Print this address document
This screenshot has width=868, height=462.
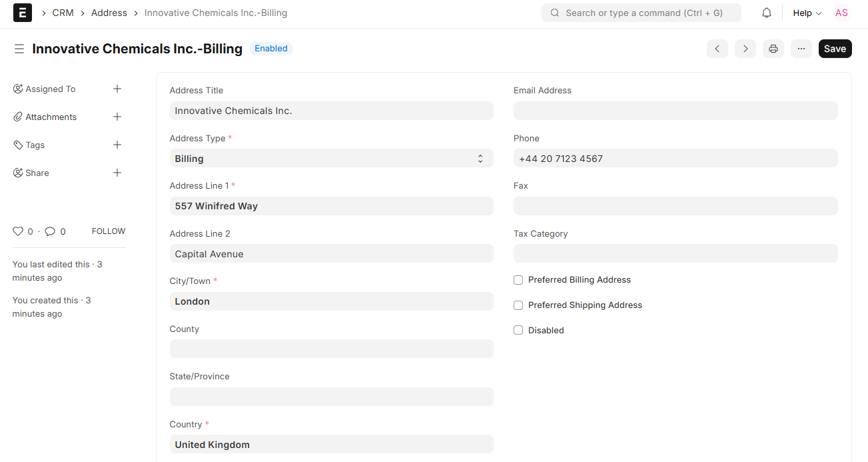[x=773, y=49]
